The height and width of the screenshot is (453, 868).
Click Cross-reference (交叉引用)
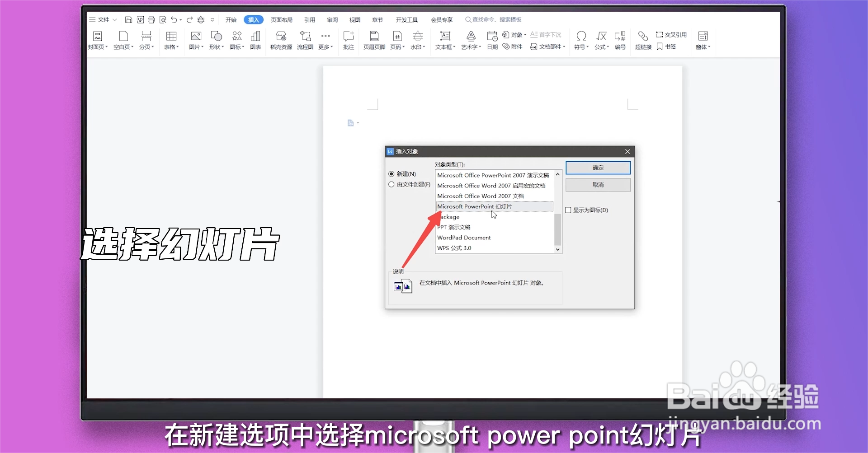pos(671,35)
